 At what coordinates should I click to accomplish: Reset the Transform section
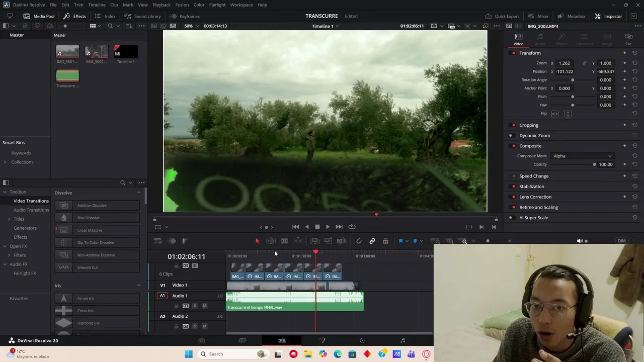[x=635, y=53]
